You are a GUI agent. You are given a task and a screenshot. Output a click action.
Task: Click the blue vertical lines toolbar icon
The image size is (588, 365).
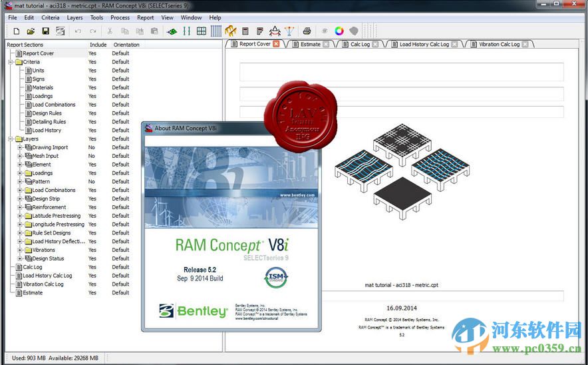point(216,31)
